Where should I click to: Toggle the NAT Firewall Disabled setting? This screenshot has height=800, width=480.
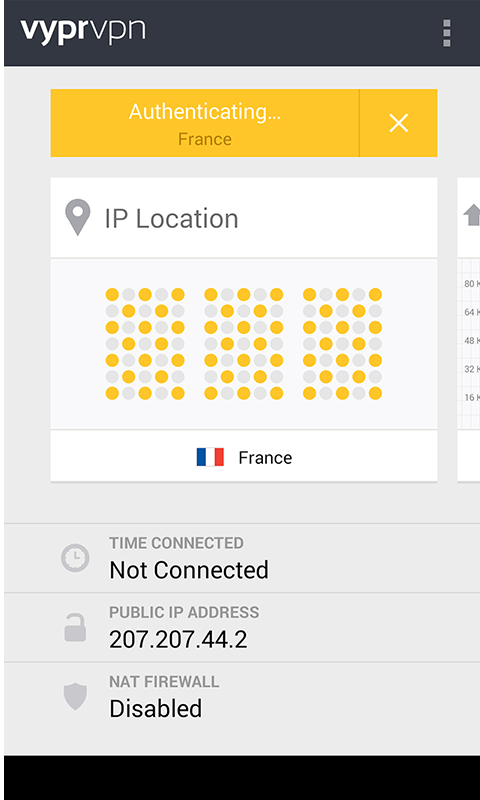click(x=242, y=697)
